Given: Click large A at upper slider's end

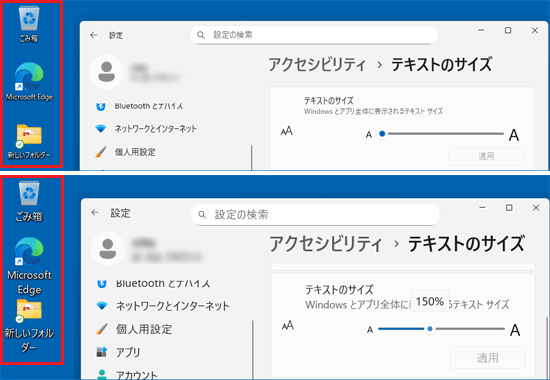Looking at the screenshot, I should pyautogui.click(x=514, y=135).
